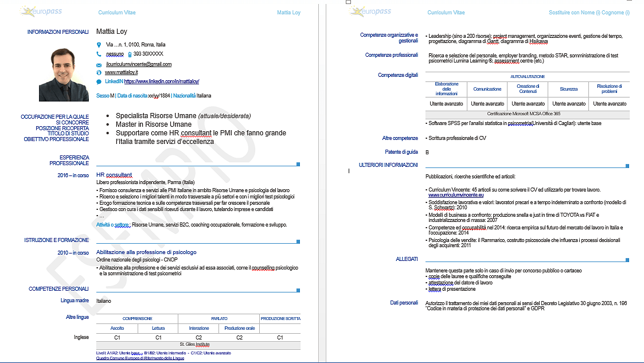Click the "Sostituire con Nome (i) Cognome (i)" header placeholder

point(589,13)
